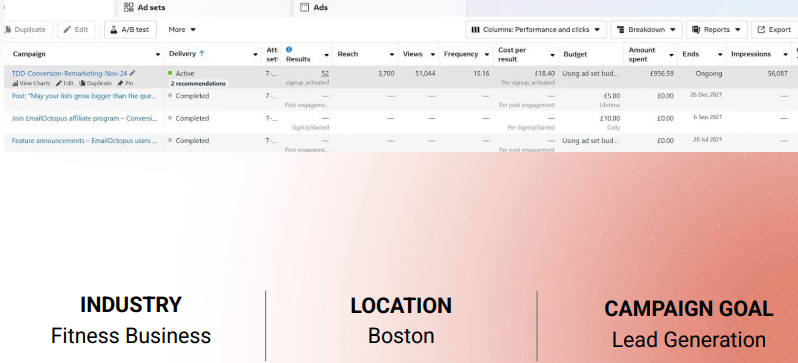Click the Lead Generation campaign goal text

[x=689, y=340]
